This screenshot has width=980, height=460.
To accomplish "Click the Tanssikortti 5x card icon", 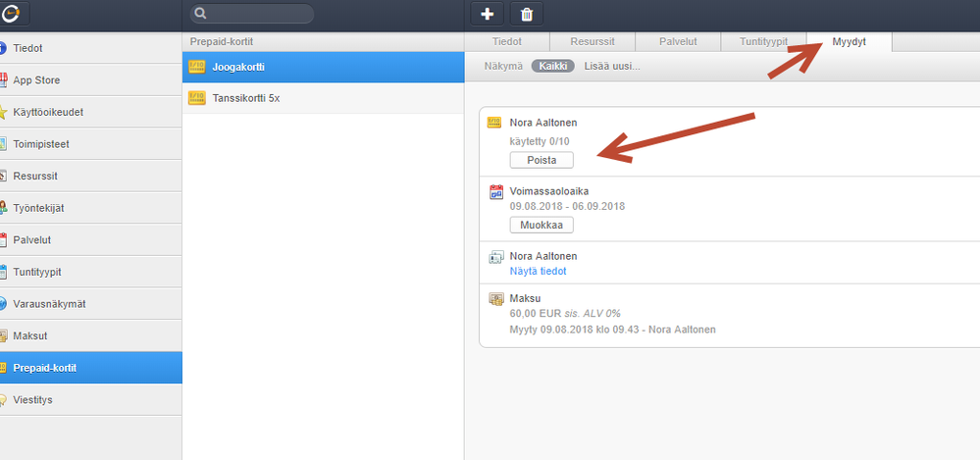I will pos(196,98).
